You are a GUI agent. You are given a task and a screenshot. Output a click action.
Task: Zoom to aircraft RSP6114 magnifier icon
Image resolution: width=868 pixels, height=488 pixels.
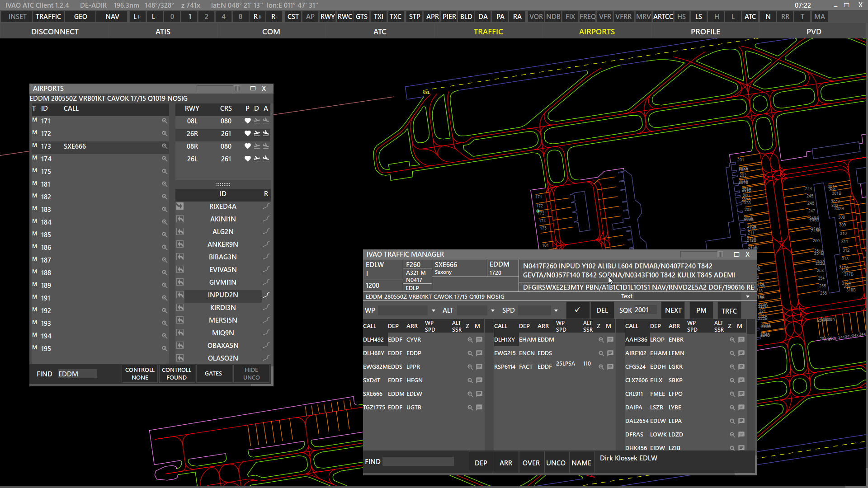[x=601, y=367]
